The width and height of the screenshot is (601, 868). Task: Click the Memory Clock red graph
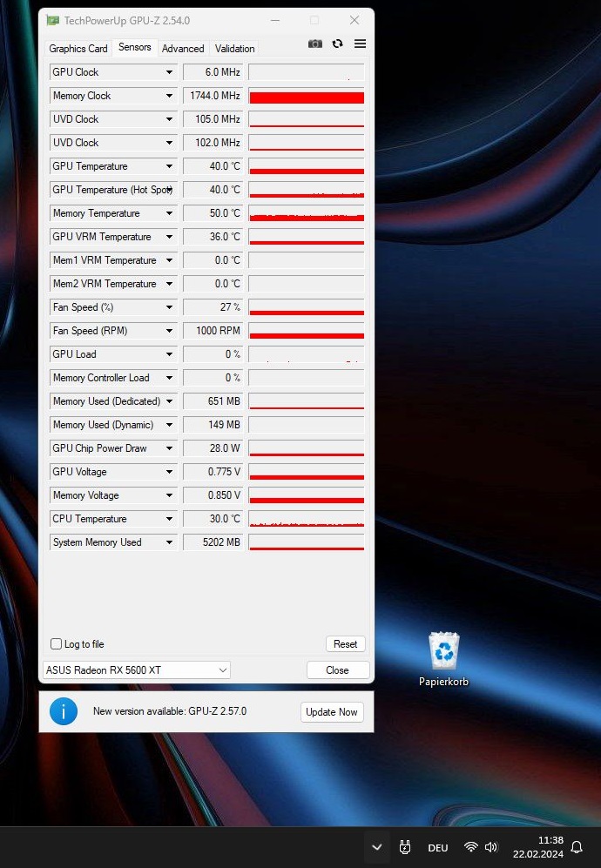pos(307,96)
